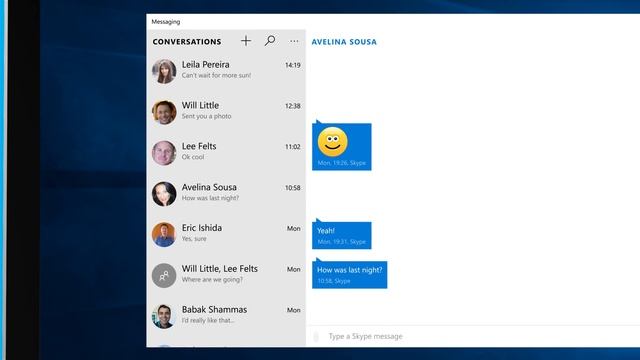640x360 pixels.
Task: Click the "Where are we going?" preview
Action: pyautogui.click(x=212, y=280)
